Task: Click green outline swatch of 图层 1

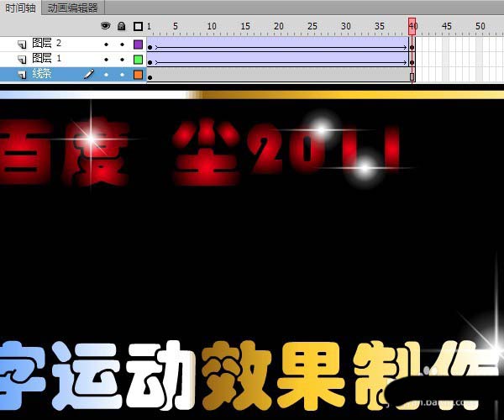Action: [139, 60]
